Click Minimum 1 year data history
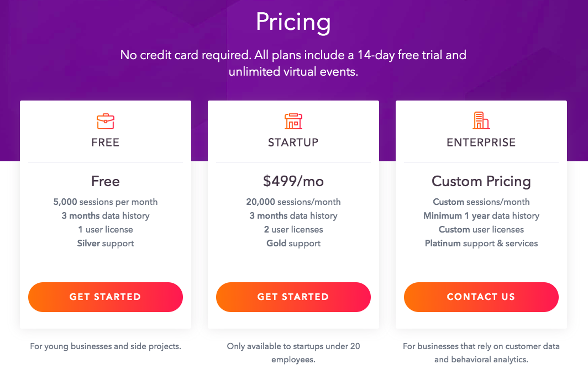The height and width of the screenshot is (380, 588). click(x=481, y=216)
